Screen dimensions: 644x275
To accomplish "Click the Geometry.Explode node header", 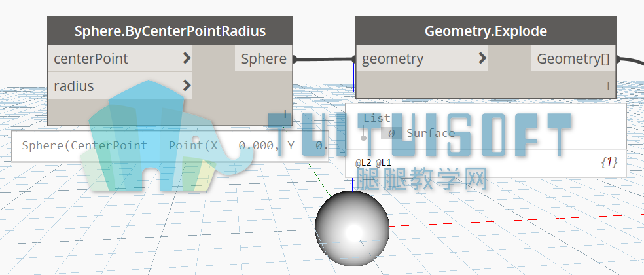I will 486,31.
